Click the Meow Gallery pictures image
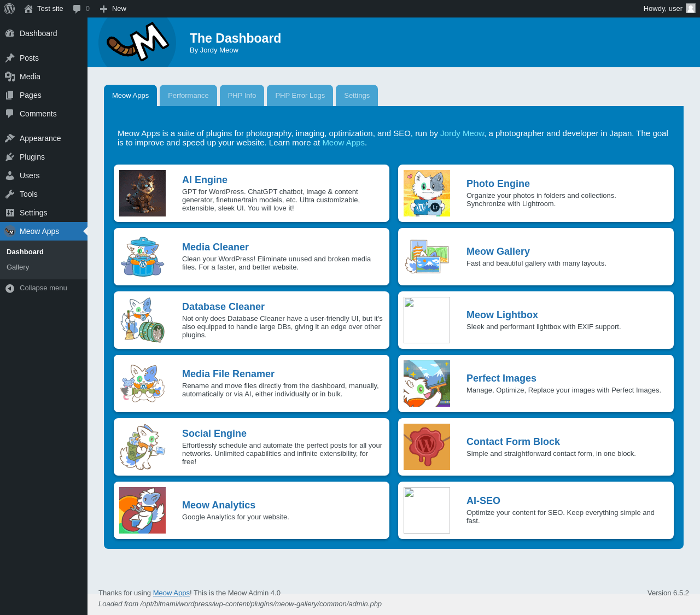 pyautogui.click(x=427, y=256)
